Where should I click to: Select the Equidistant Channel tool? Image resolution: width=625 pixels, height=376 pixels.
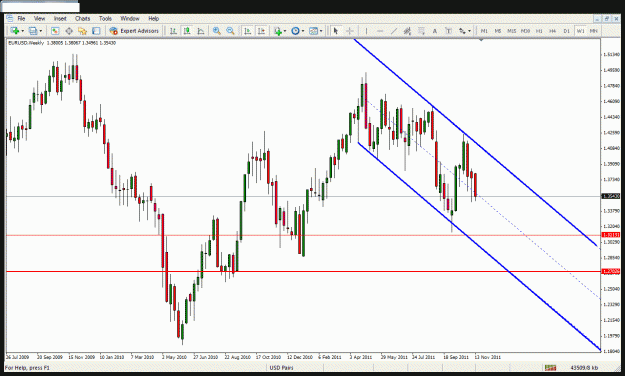(407, 31)
